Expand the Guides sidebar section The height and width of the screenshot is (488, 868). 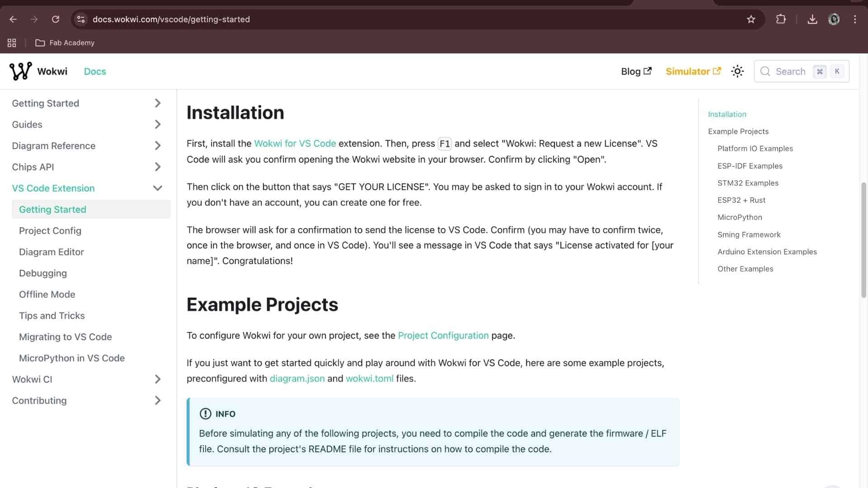[x=157, y=124]
